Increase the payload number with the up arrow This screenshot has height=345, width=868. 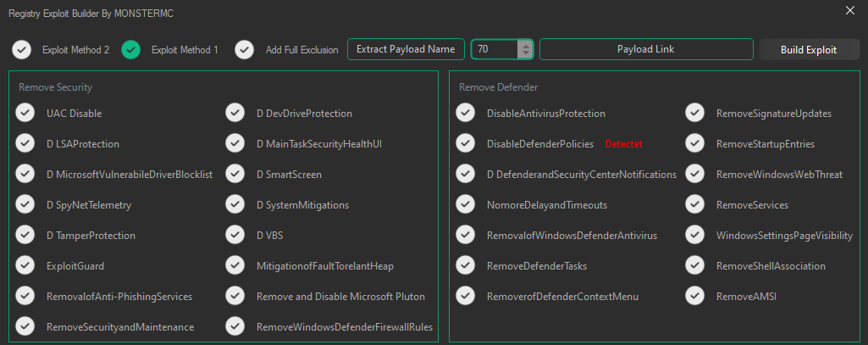click(x=525, y=45)
